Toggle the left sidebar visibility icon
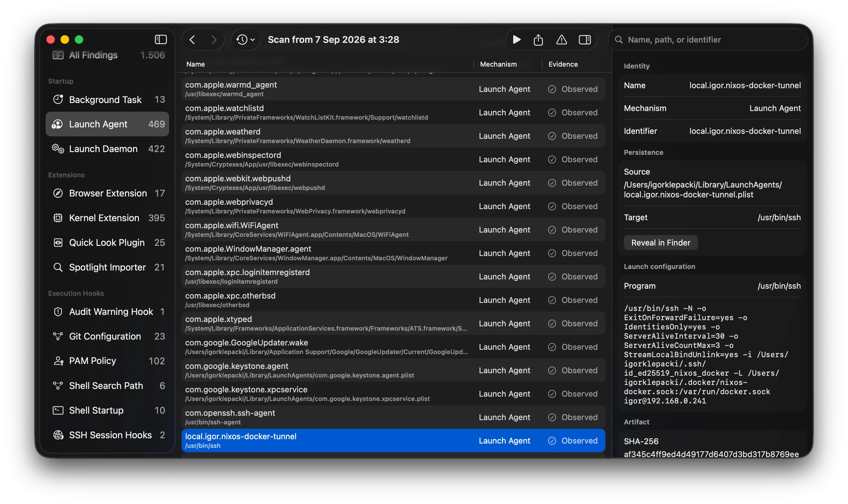The image size is (848, 504). point(160,39)
